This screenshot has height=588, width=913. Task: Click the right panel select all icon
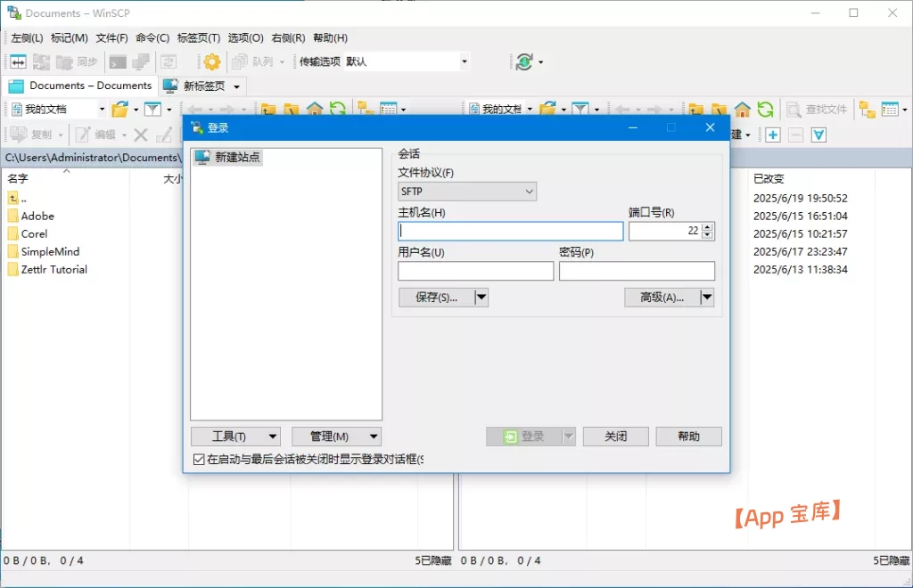(818, 135)
